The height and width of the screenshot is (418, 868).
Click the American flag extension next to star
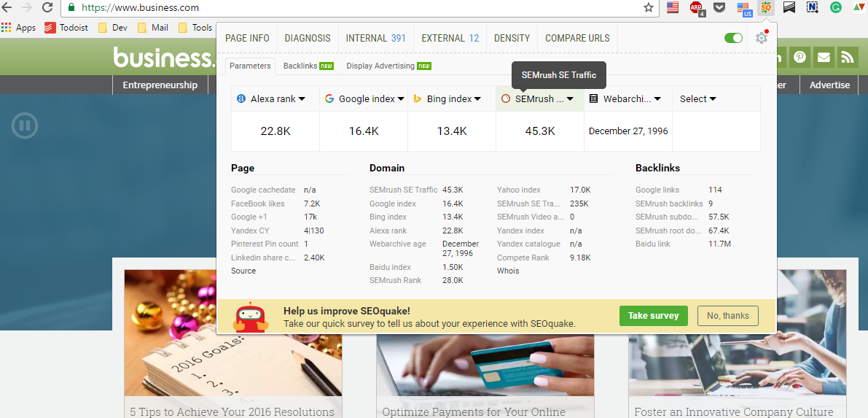click(673, 8)
